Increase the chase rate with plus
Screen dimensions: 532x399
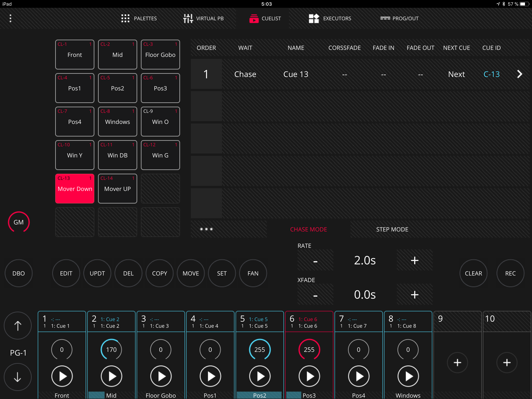pos(414,260)
